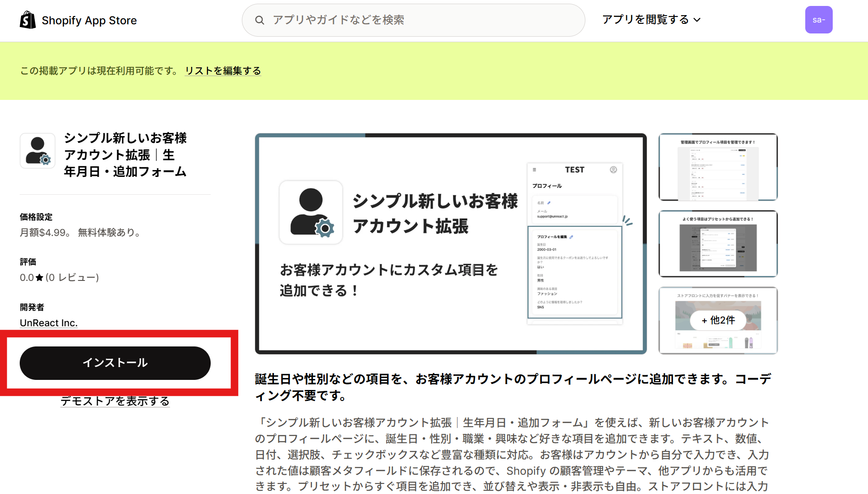Open the 管理画面でプロフィール項目 thumbnail

click(718, 167)
